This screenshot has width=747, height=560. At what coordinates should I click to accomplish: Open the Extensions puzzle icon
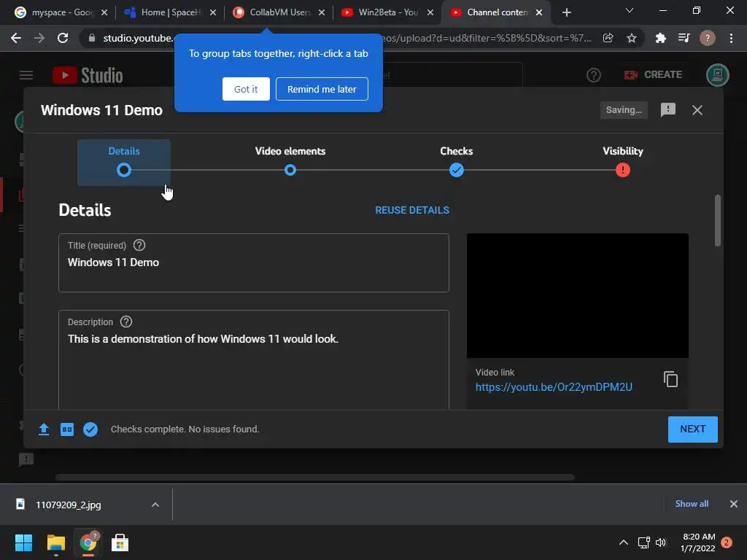(660, 38)
